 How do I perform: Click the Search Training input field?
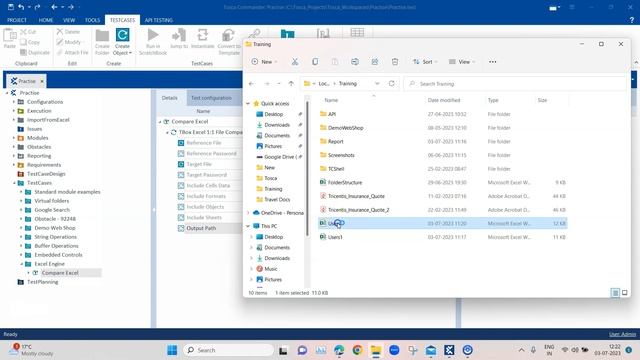click(x=515, y=84)
